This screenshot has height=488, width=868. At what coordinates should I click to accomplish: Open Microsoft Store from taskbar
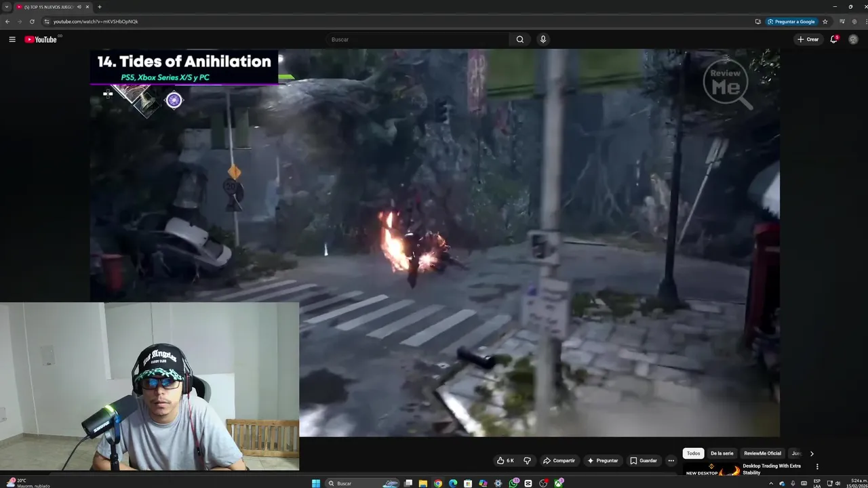click(x=468, y=483)
